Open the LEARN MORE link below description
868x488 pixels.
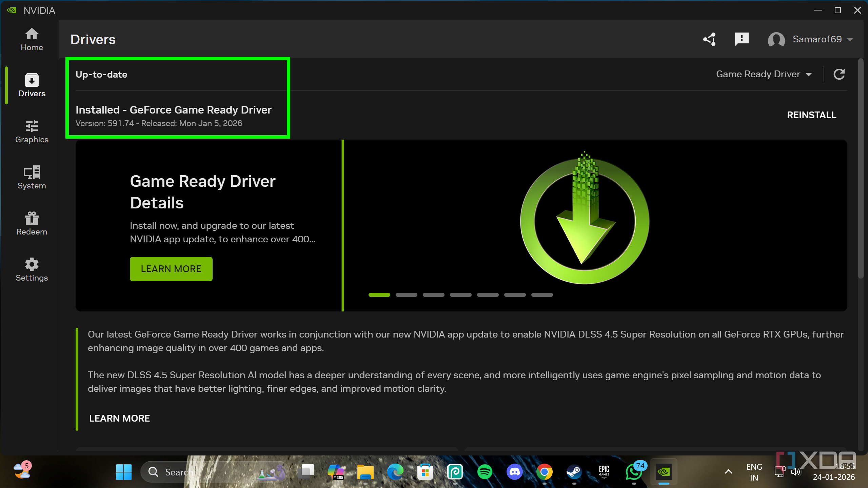119,418
